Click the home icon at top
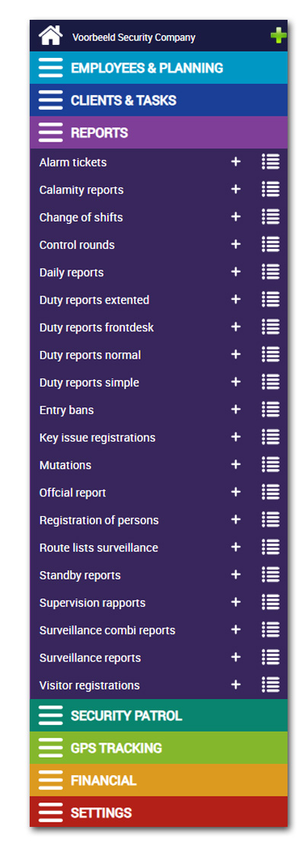This screenshot has width=302, height=868. coord(50,36)
